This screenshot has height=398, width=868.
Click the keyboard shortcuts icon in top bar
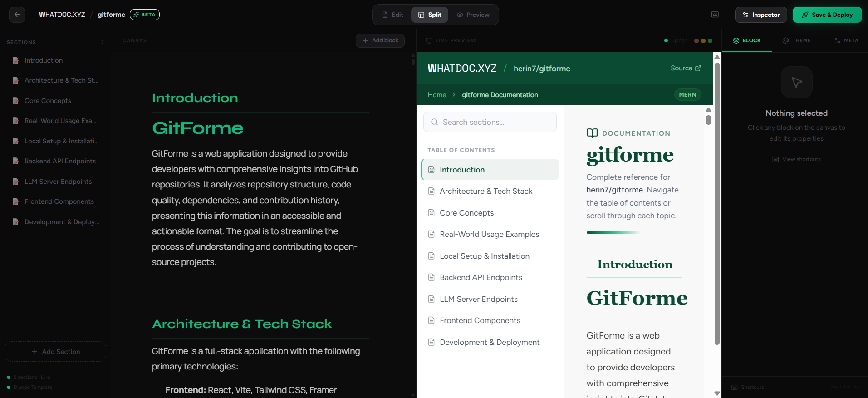pyautogui.click(x=715, y=15)
